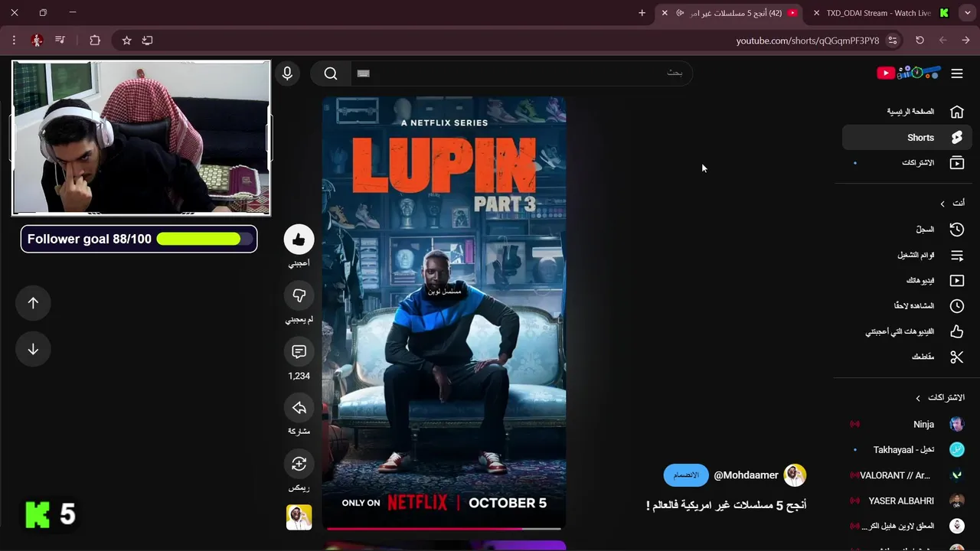Open site information icon in address bar
980x551 pixels.
pyautogui.click(x=892, y=41)
